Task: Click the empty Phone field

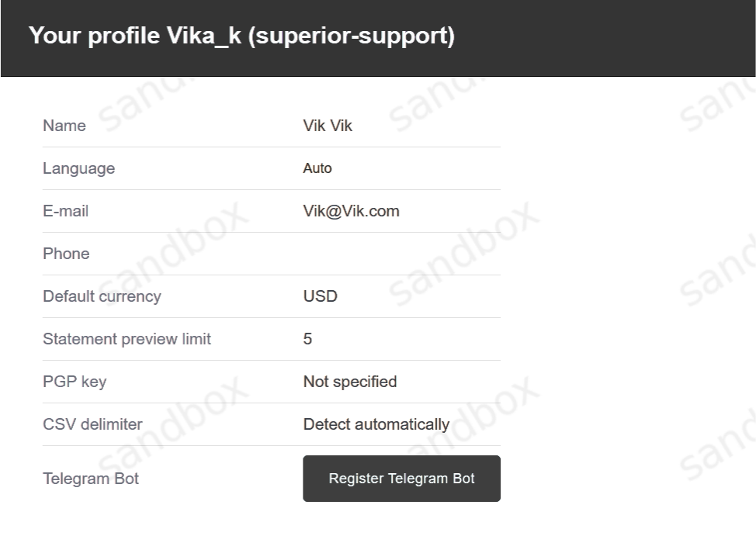Action: coord(400,254)
